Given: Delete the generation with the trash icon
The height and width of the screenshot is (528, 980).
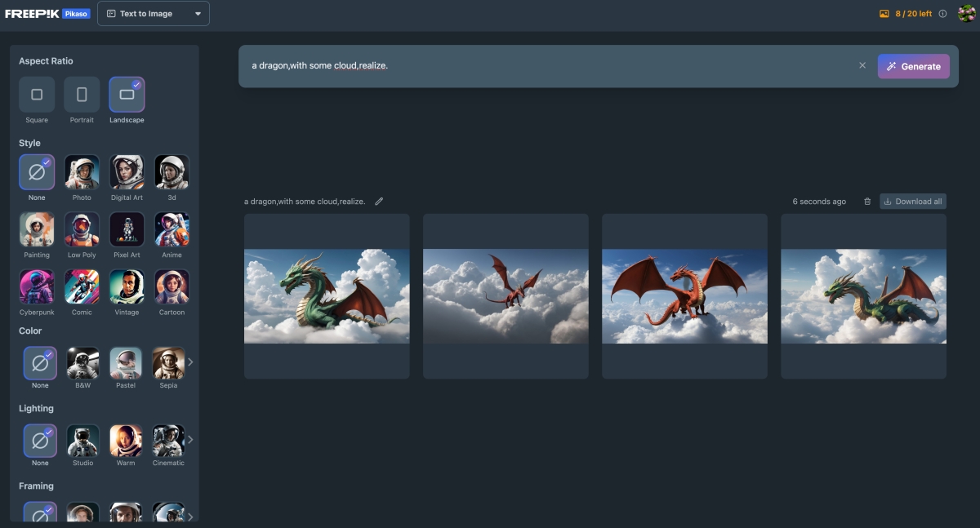Looking at the screenshot, I should point(867,202).
